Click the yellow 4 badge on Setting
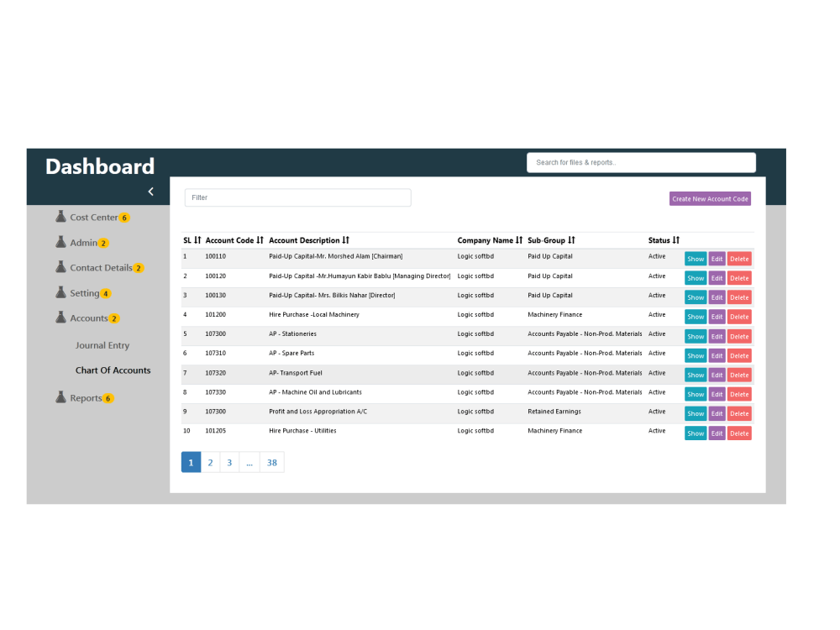 click(106, 293)
